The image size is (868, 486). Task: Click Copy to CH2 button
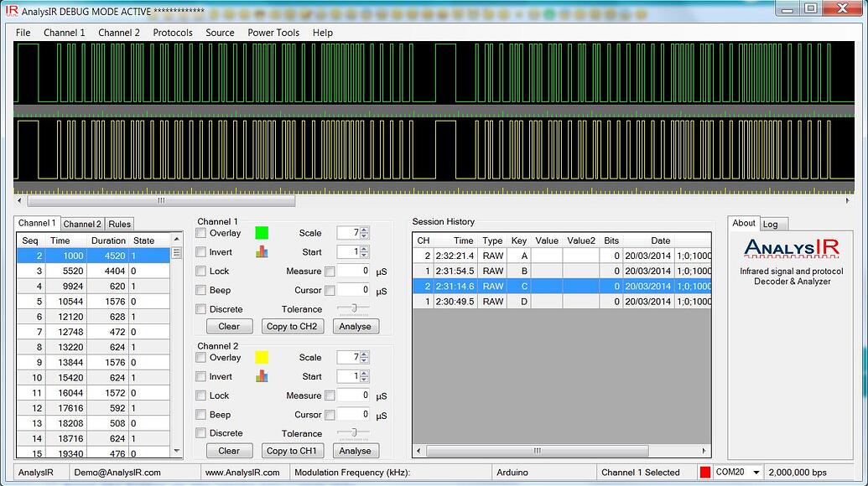pos(291,326)
